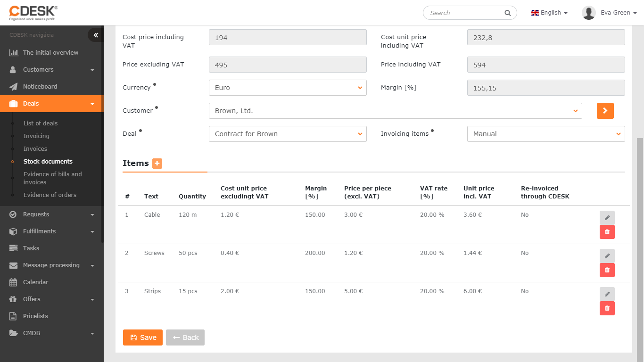Image resolution: width=644 pixels, height=362 pixels.
Task: Expand the Customers menu arrow
Action: (92, 70)
